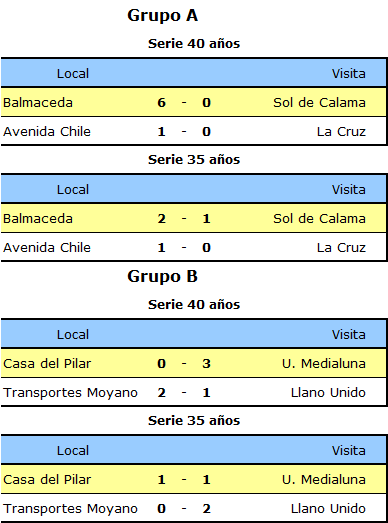Click Visita header in Grupo B Serie 40
This screenshot has width=388, height=523.
click(x=349, y=335)
